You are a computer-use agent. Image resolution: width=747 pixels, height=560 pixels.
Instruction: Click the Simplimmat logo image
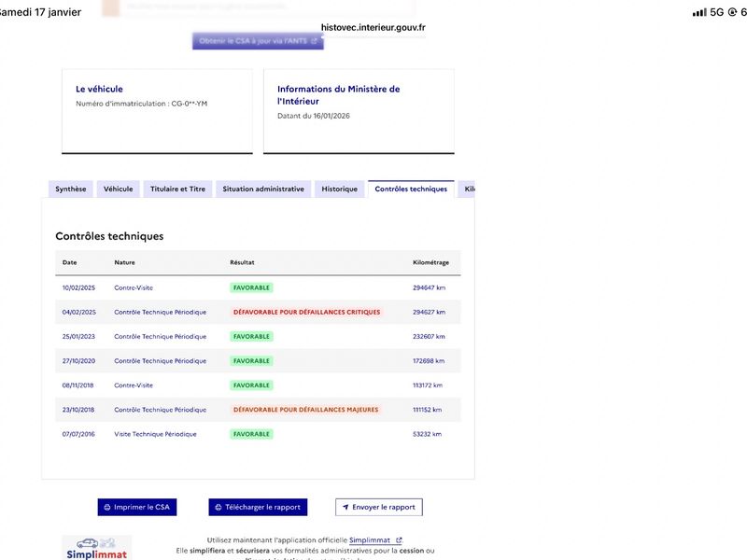pos(96,548)
